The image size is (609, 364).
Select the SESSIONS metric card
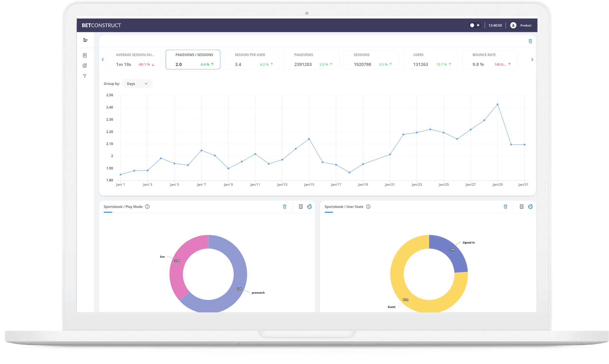pyautogui.click(x=371, y=59)
